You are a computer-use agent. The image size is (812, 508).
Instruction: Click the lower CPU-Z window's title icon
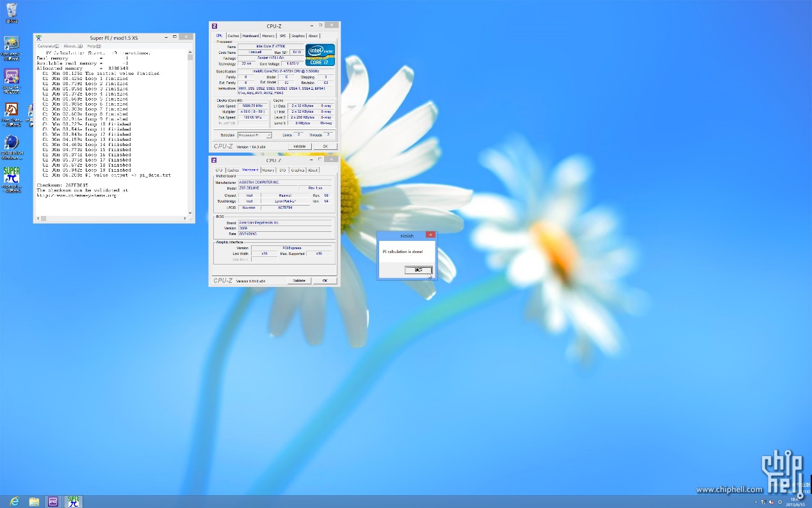pyautogui.click(x=214, y=160)
